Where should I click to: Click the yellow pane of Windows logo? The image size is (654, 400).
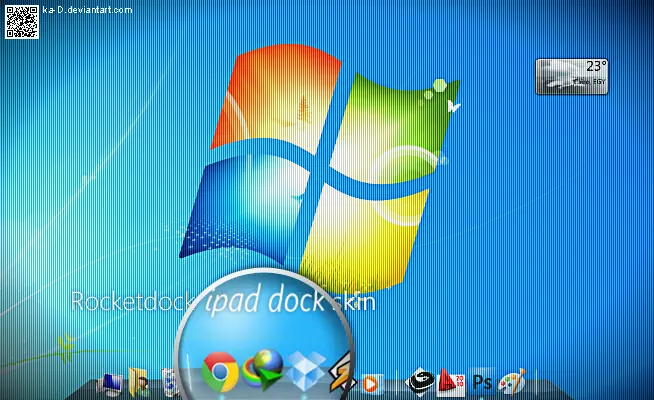[363, 238]
